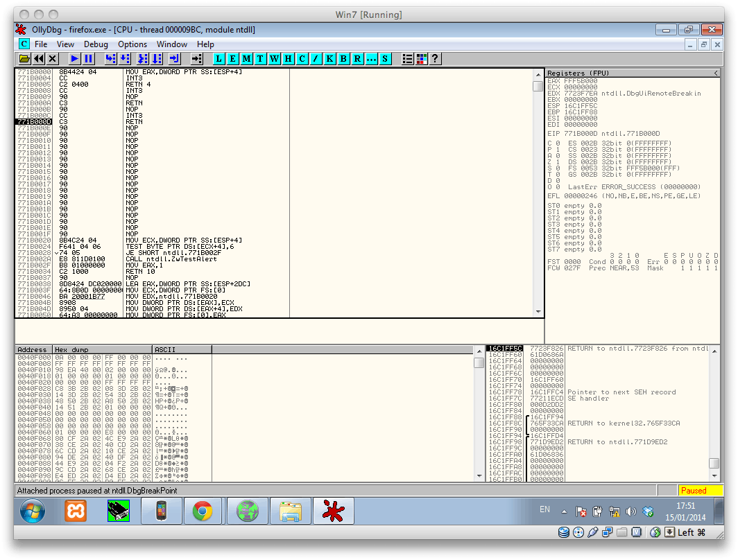Execute till return using toolbar icon
Viewport: 738px width, 560px height.
click(x=175, y=59)
